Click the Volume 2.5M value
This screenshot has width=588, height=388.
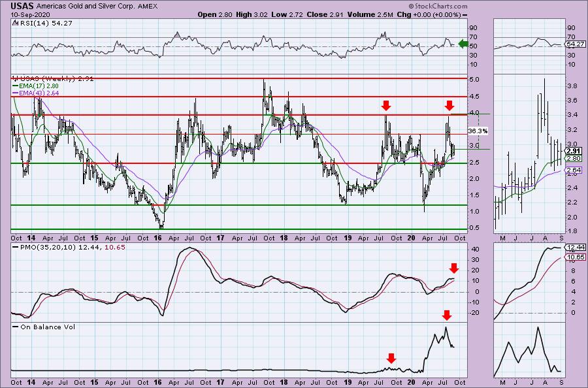tap(370, 14)
